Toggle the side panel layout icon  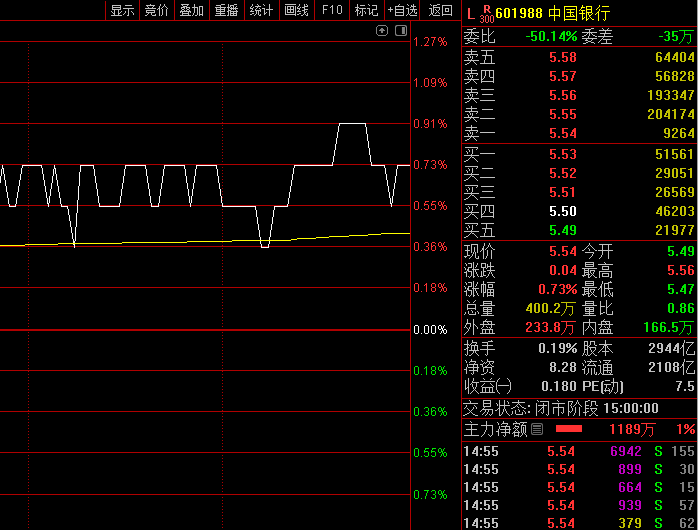point(401,31)
